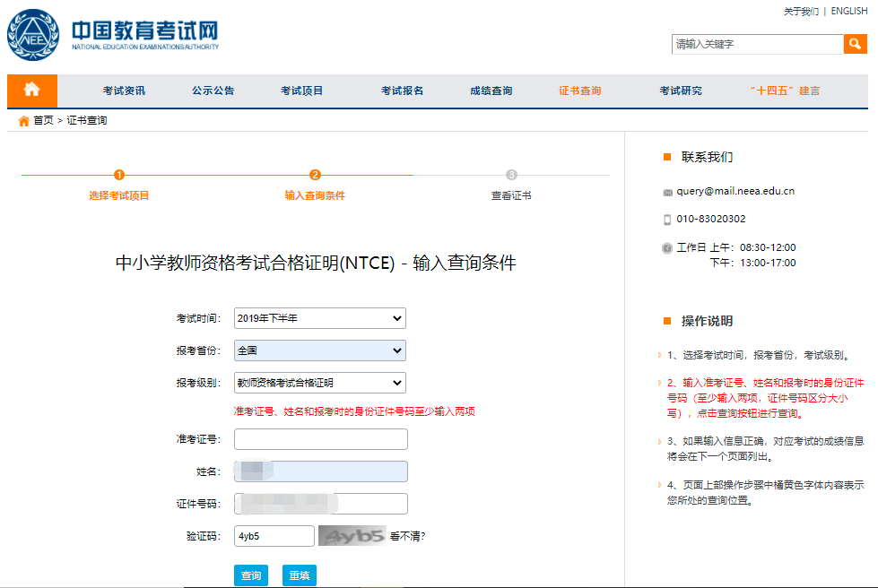The height and width of the screenshot is (588, 878).
Task: Click the 查询 submit button
Action: click(251, 575)
